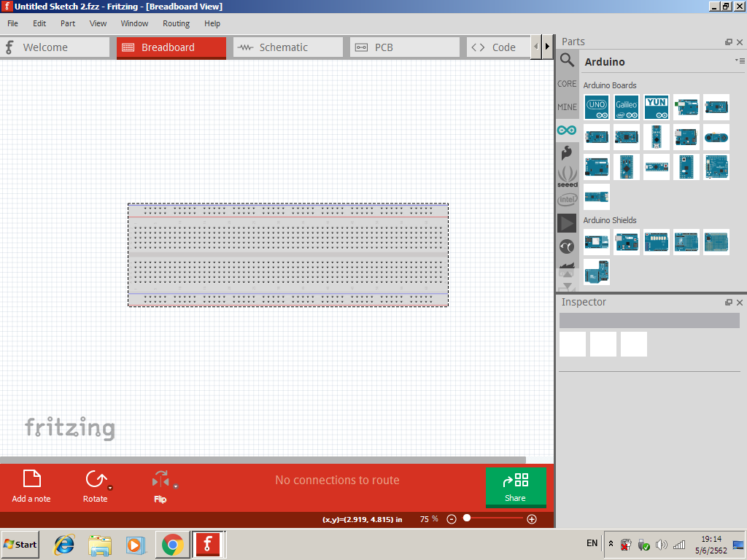Close the Inspector panel
The height and width of the screenshot is (560, 747).
tap(740, 303)
